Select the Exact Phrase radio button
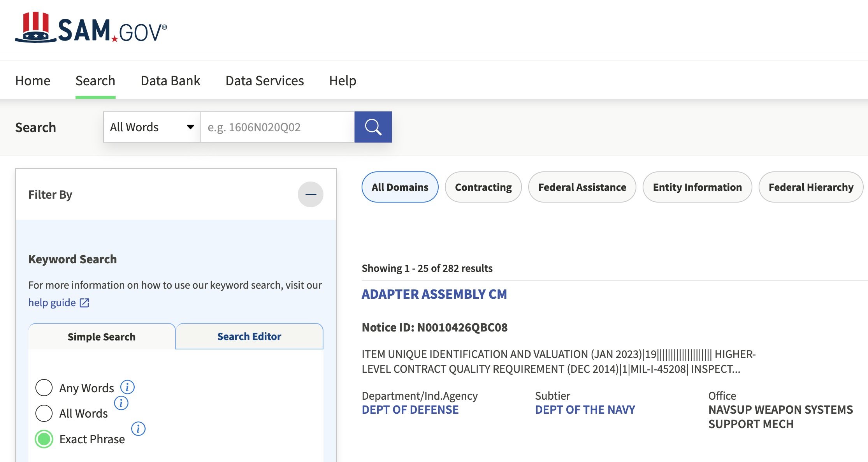 click(x=44, y=439)
